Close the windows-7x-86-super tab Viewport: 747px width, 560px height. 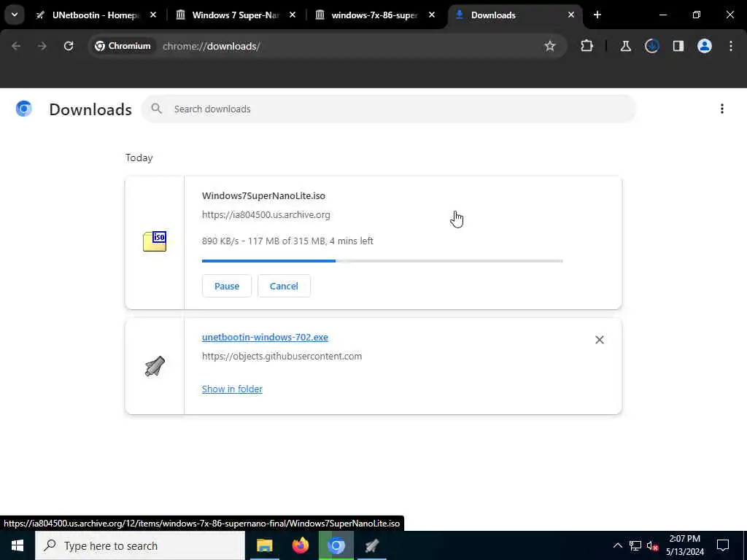pyautogui.click(x=432, y=15)
